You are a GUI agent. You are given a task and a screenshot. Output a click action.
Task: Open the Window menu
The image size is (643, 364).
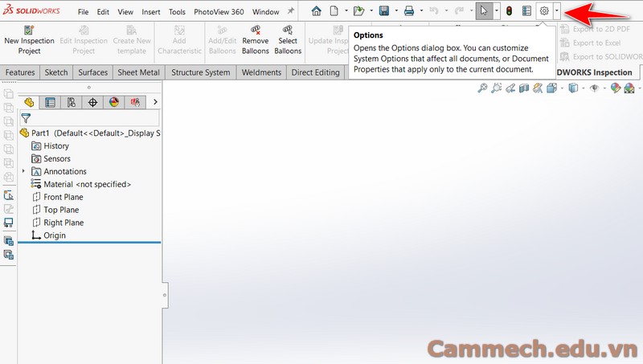click(x=266, y=12)
